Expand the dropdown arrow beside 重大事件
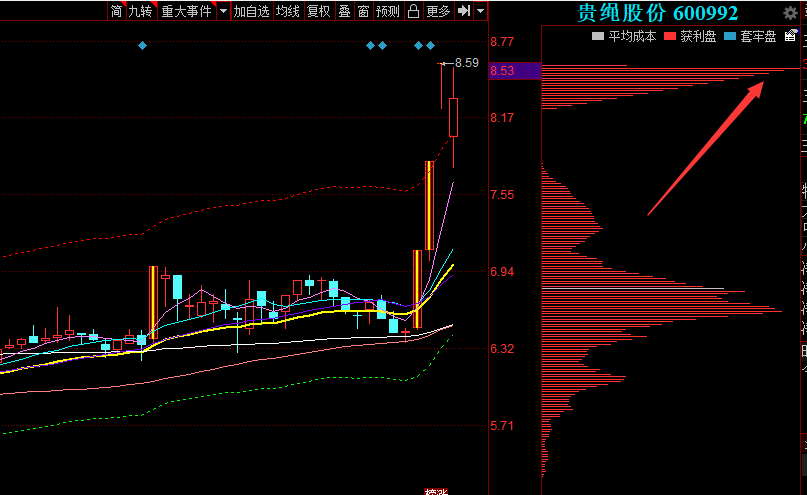Screen dimensions: 807x495 tap(223, 11)
